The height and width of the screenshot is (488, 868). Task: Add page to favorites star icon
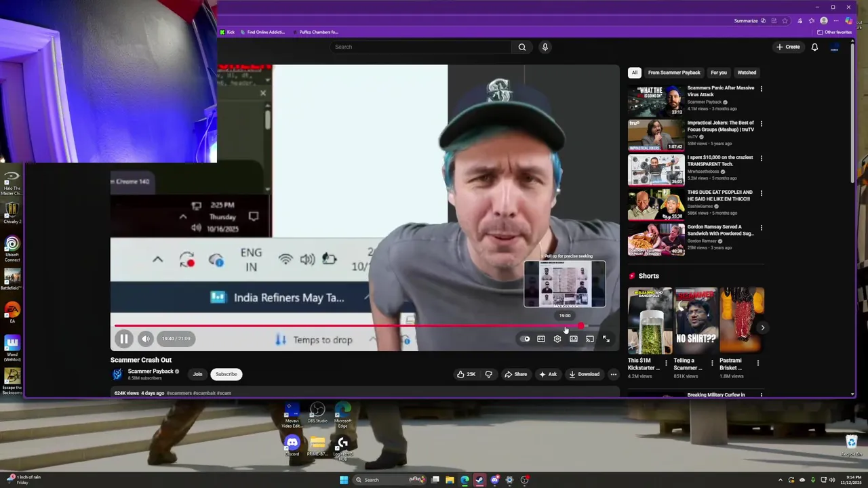(x=785, y=21)
